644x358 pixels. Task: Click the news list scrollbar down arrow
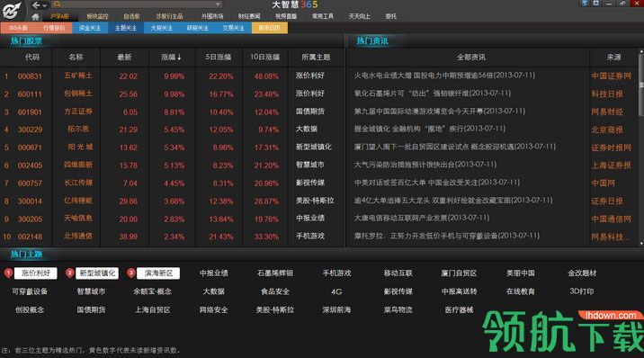click(641, 244)
